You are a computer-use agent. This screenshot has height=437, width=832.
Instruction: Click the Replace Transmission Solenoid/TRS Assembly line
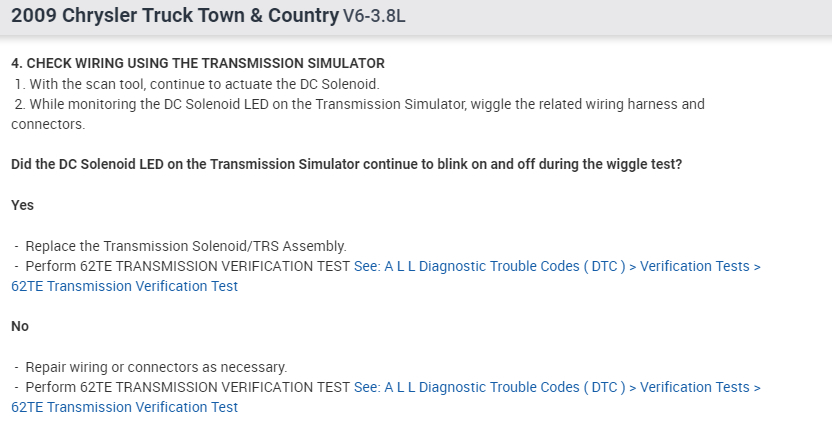[x=185, y=246]
